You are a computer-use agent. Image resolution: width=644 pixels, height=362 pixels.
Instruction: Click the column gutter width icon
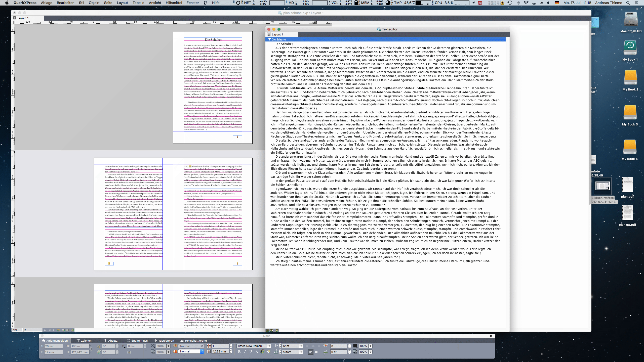tap(209, 352)
